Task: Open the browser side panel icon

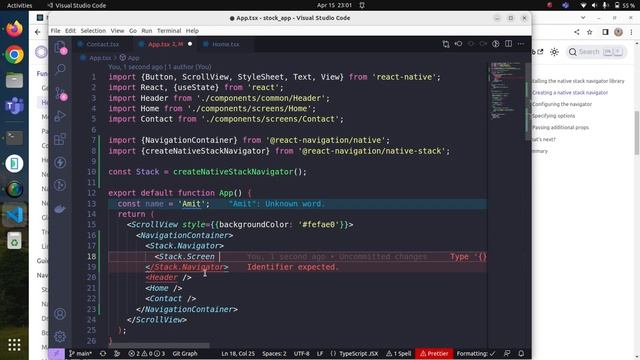Action: tap(605, 32)
